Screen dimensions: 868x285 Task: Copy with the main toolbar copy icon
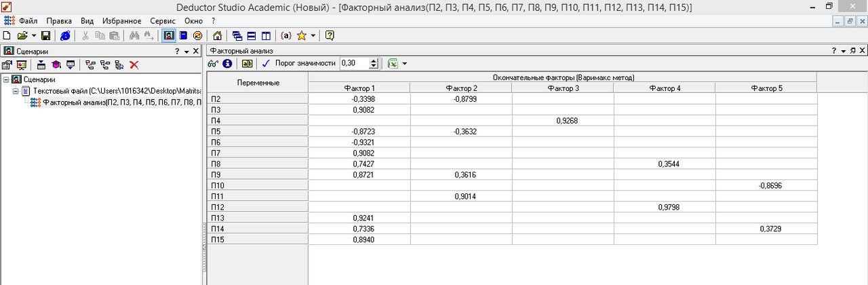(100, 35)
